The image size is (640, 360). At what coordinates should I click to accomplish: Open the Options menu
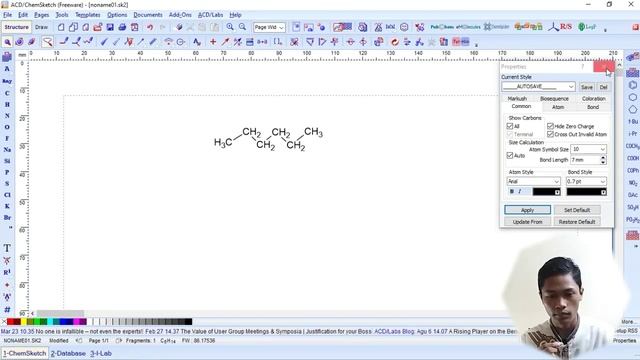117,15
